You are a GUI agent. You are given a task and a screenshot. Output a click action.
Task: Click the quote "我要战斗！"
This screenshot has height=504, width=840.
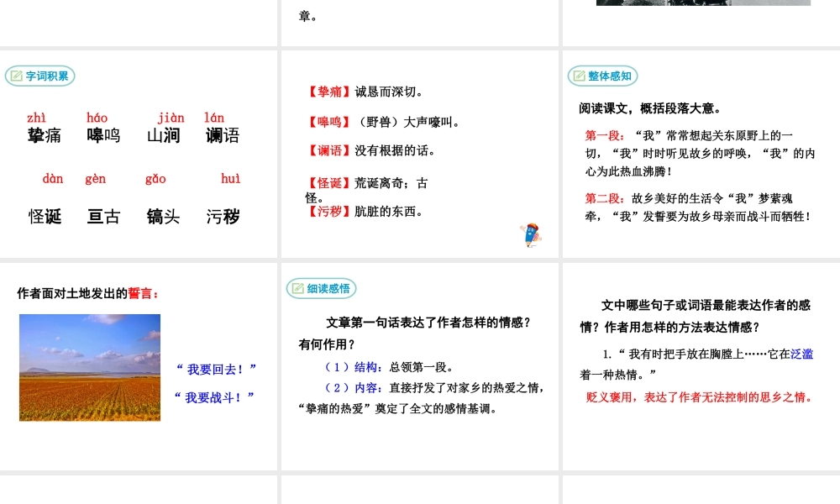point(214,397)
